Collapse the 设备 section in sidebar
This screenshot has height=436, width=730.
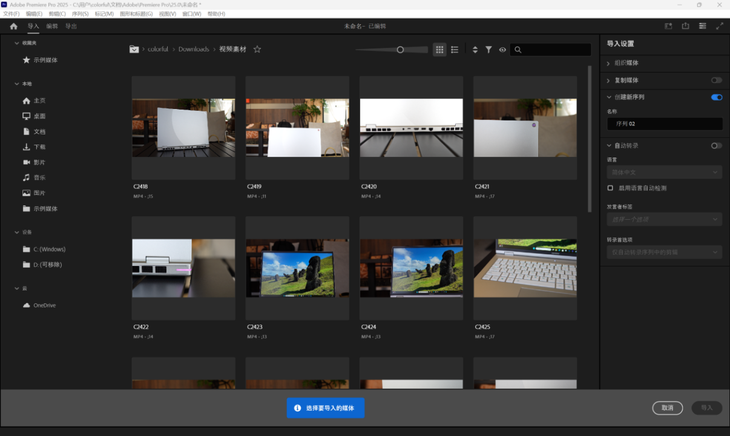pyautogui.click(x=16, y=231)
